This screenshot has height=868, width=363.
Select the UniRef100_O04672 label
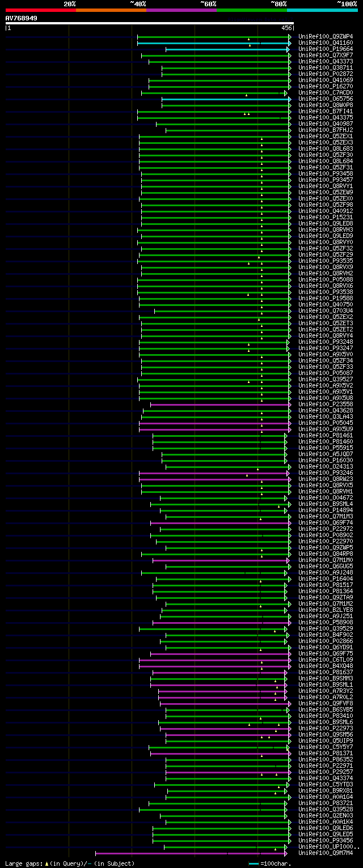(x=325, y=497)
